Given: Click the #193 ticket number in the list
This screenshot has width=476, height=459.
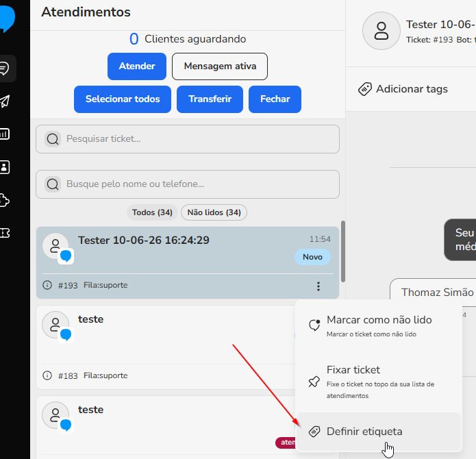Looking at the screenshot, I should [68, 286].
